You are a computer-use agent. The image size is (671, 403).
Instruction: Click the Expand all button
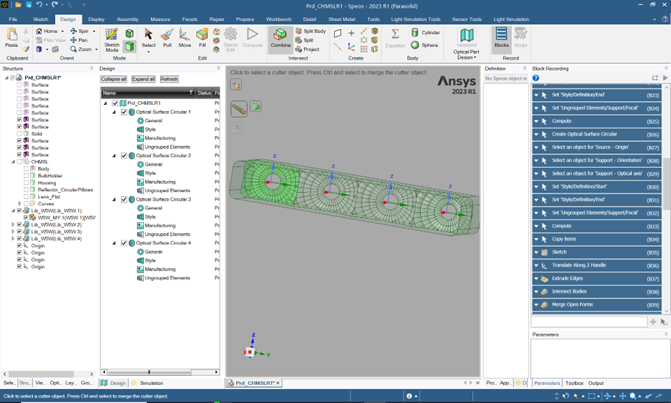[x=143, y=79]
